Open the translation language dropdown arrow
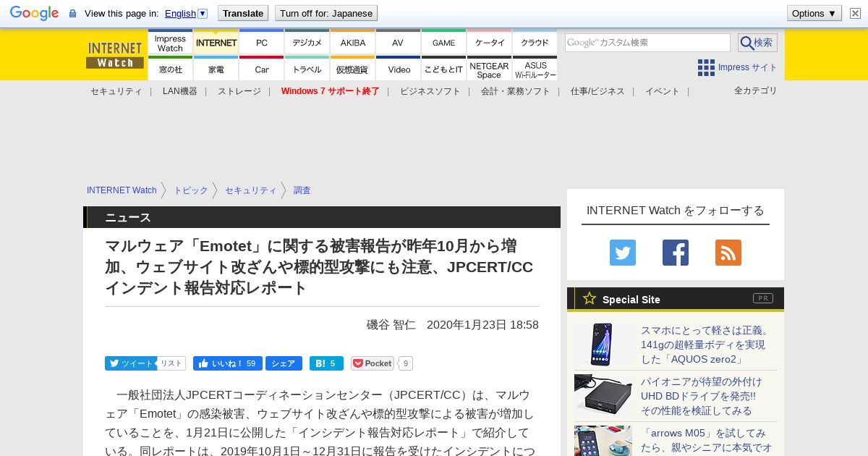Image resolution: width=868 pixels, height=456 pixels. (x=203, y=13)
